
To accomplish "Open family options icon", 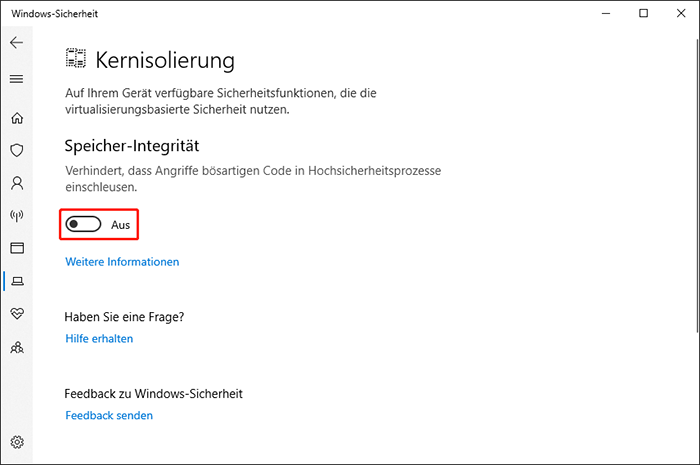I will [16, 347].
